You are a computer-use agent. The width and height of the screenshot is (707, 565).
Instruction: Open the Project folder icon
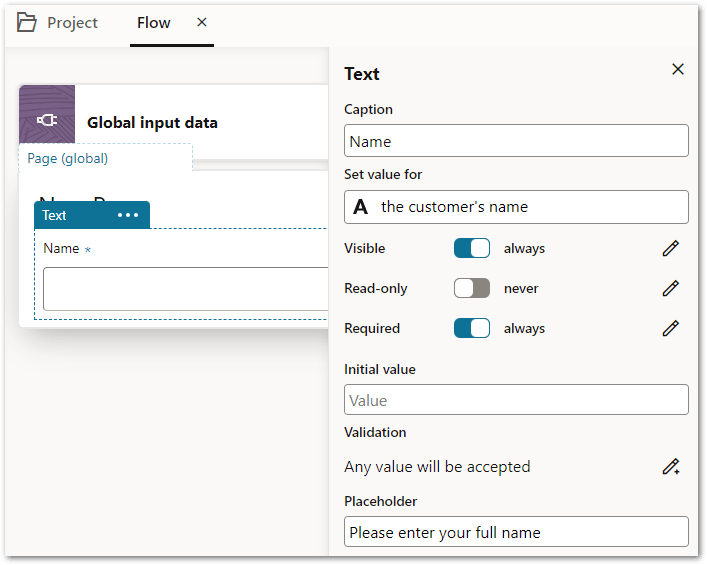tap(27, 23)
